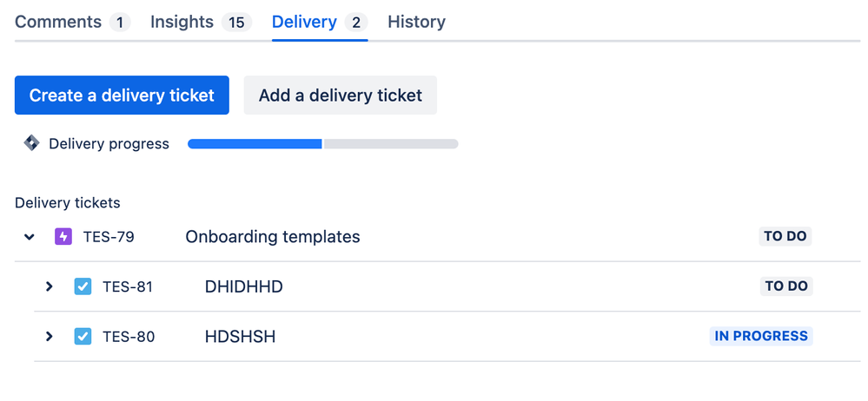Screen dimensions: 868x401
Task: Open the TES-80 issue key link
Action: (x=129, y=336)
